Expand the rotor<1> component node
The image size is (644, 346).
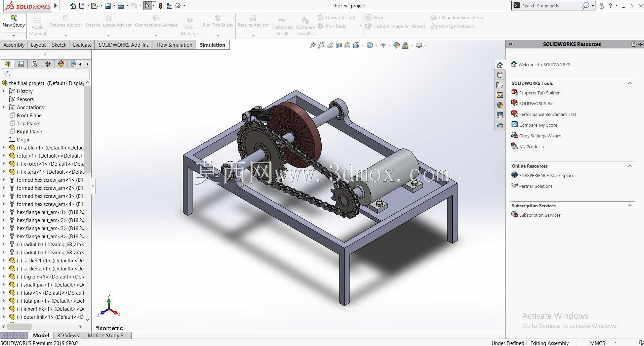(x=4, y=156)
